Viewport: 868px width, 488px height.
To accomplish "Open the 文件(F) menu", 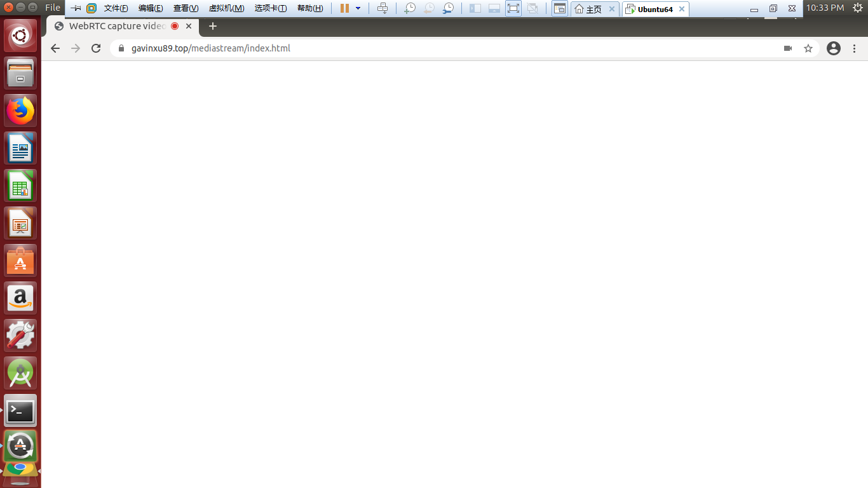I will click(x=116, y=8).
